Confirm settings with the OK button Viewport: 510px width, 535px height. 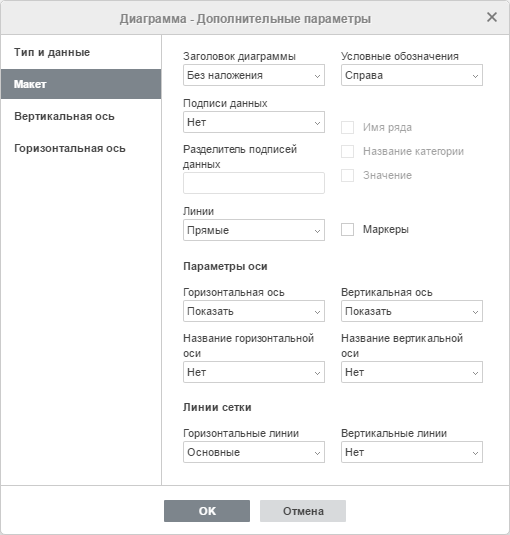[207, 511]
